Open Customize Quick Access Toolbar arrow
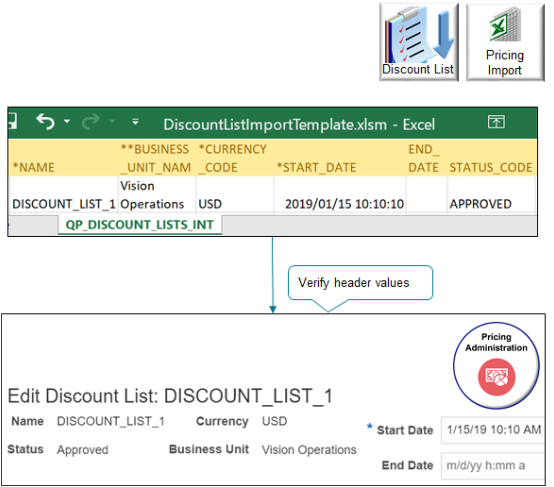554x487 pixels. pos(135,122)
